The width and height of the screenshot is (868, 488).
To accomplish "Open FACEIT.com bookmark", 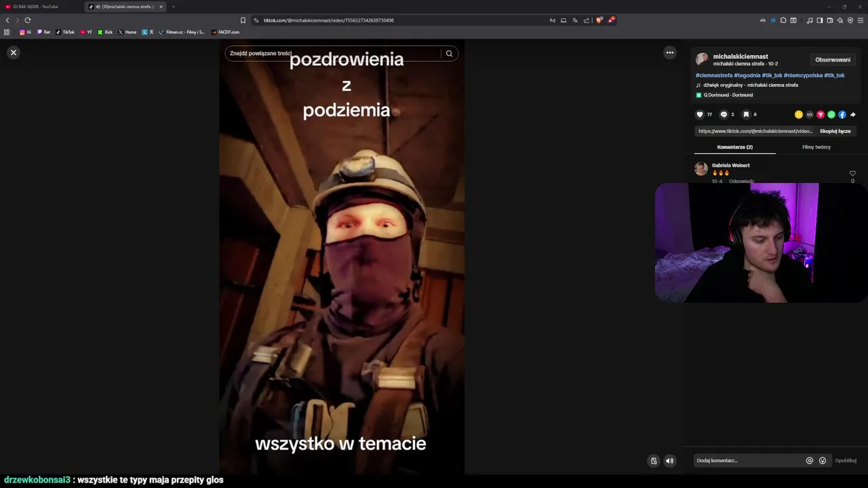I will coord(225,32).
